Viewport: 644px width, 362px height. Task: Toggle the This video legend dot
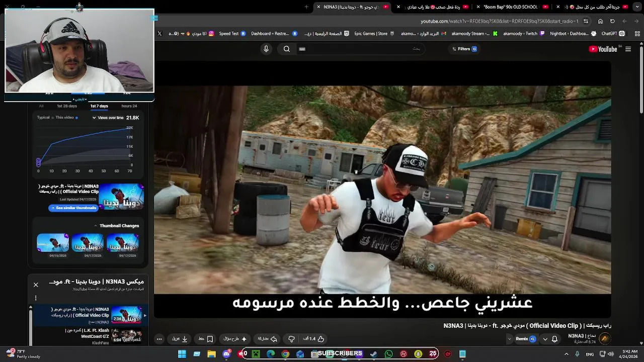(76, 118)
